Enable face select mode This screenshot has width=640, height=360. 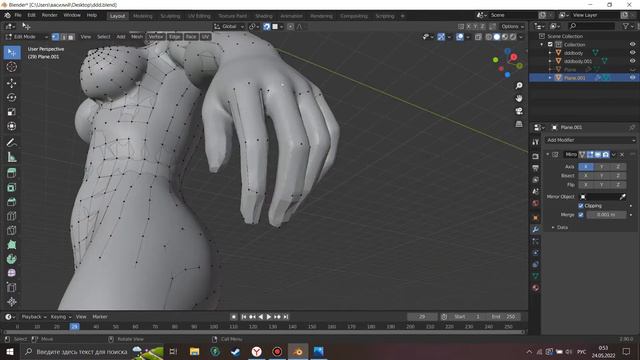coord(71,37)
